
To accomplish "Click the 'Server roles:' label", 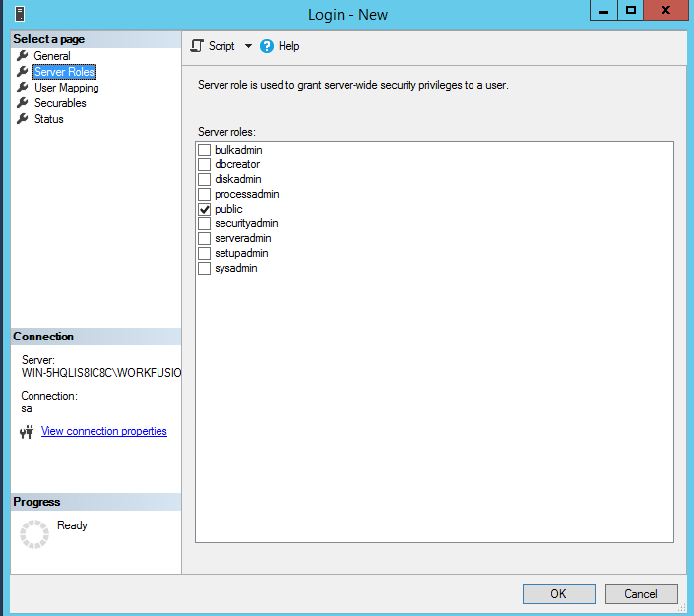I will tap(227, 132).
